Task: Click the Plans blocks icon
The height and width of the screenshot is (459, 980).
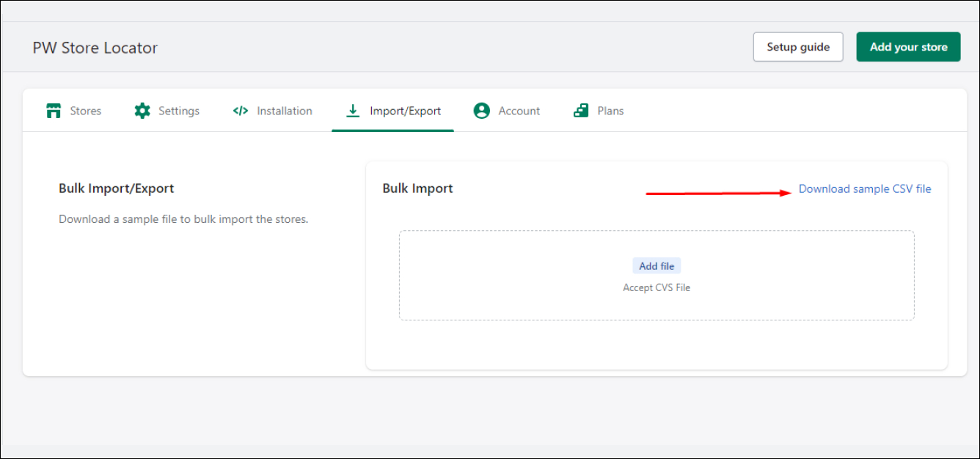Action: point(581,111)
